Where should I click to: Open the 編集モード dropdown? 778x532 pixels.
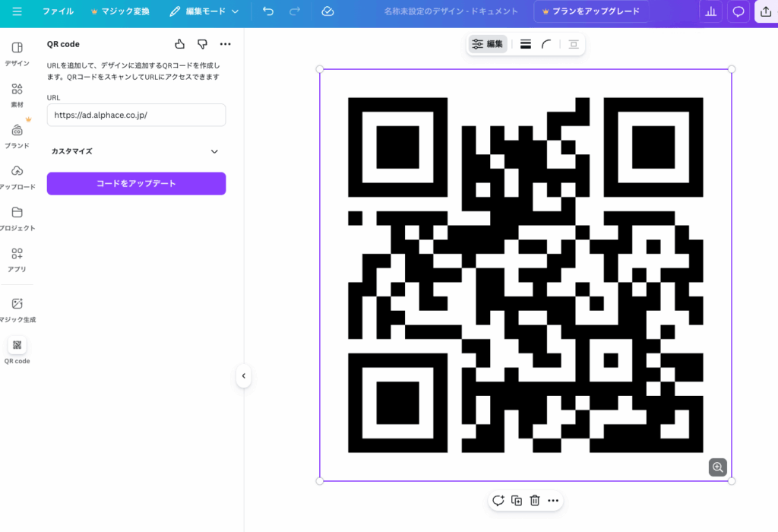click(x=204, y=11)
